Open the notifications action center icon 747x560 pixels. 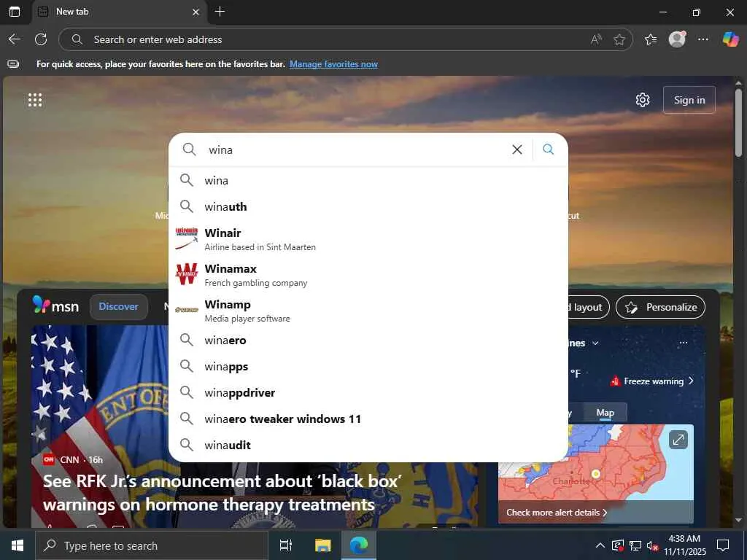pos(723,545)
